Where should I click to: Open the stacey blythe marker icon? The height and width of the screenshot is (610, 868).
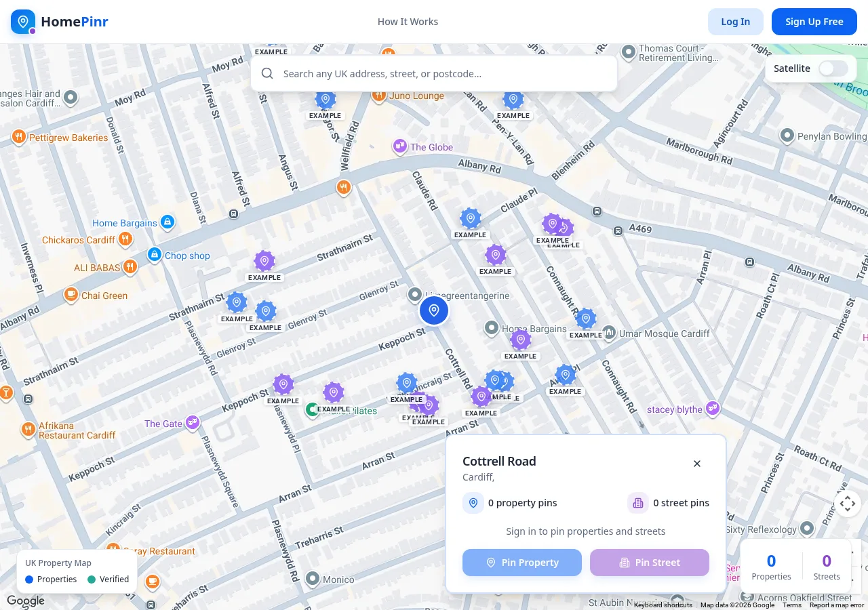point(712,409)
